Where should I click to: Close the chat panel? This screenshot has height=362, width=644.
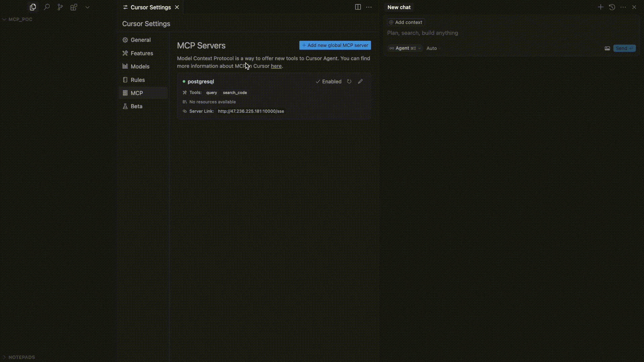pos(634,7)
